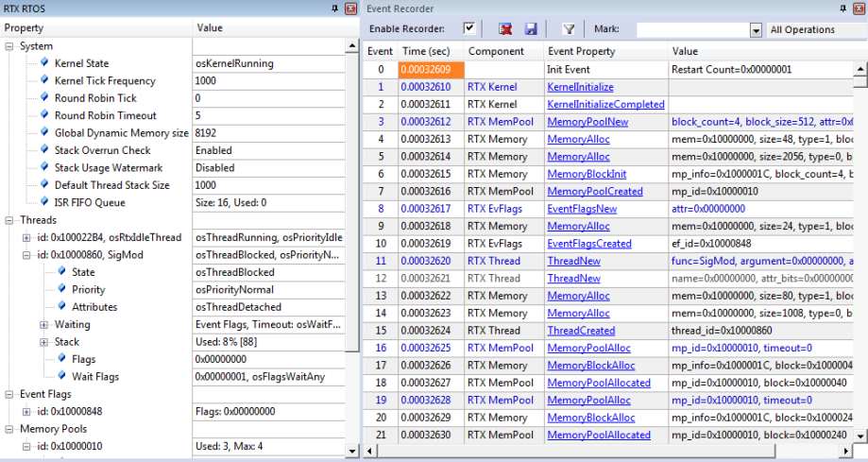Click the Kernel State property icon
The image size is (868, 462).
click(44, 63)
